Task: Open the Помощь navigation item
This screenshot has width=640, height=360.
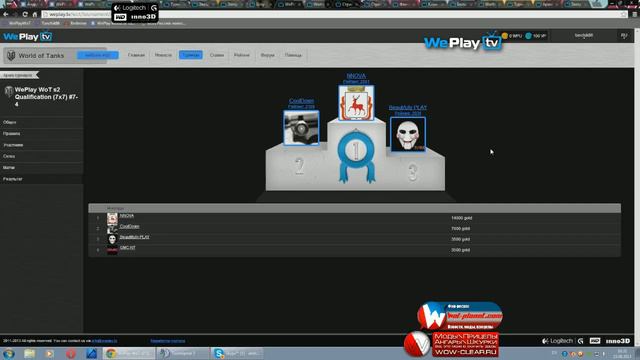Action: [293, 55]
